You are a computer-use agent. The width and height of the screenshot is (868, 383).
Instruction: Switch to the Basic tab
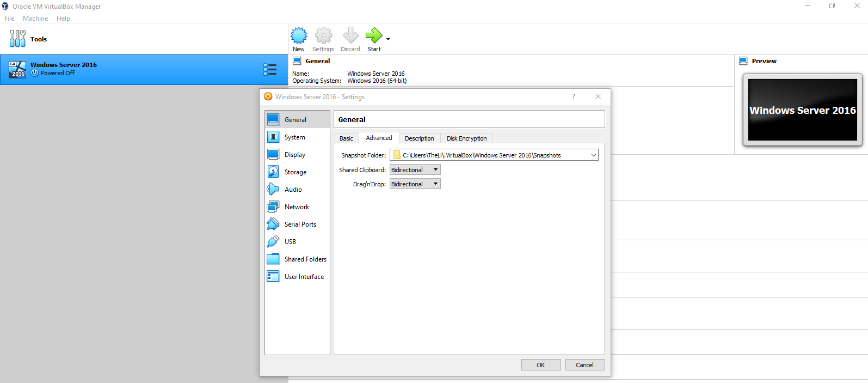click(x=346, y=138)
